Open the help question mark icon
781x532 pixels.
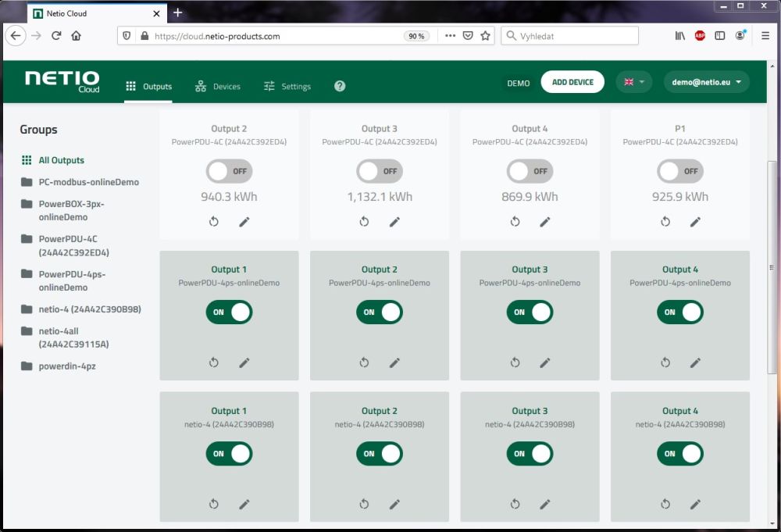[x=340, y=86]
